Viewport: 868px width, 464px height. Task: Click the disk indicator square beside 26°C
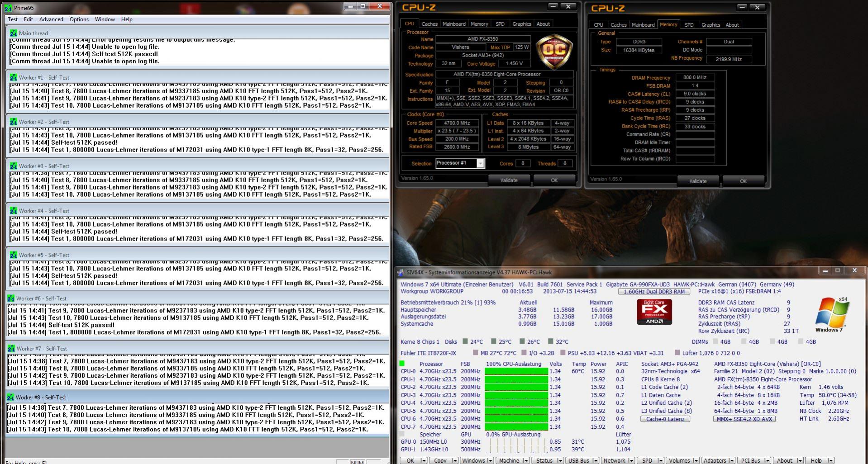point(522,341)
